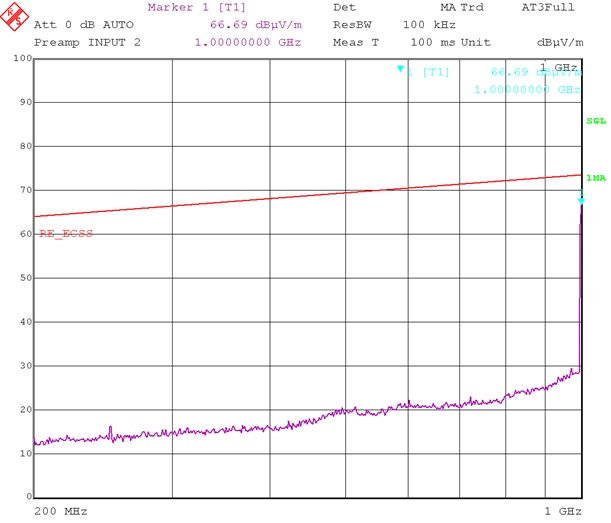Click the SGL single sweep indicator
611x523 pixels.
click(596, 121)
